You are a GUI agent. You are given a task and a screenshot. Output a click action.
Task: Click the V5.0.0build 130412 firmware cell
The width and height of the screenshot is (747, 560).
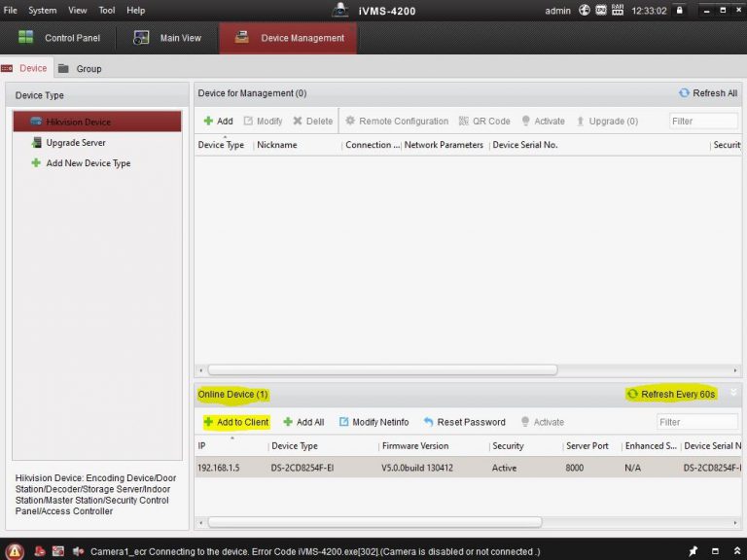coord(417,468)
